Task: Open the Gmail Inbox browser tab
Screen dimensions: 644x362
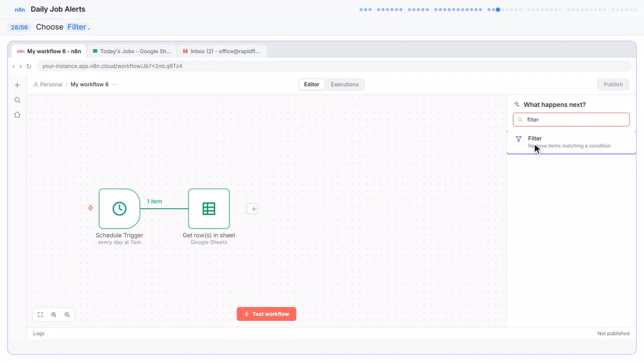Action: tap(222, 51)
